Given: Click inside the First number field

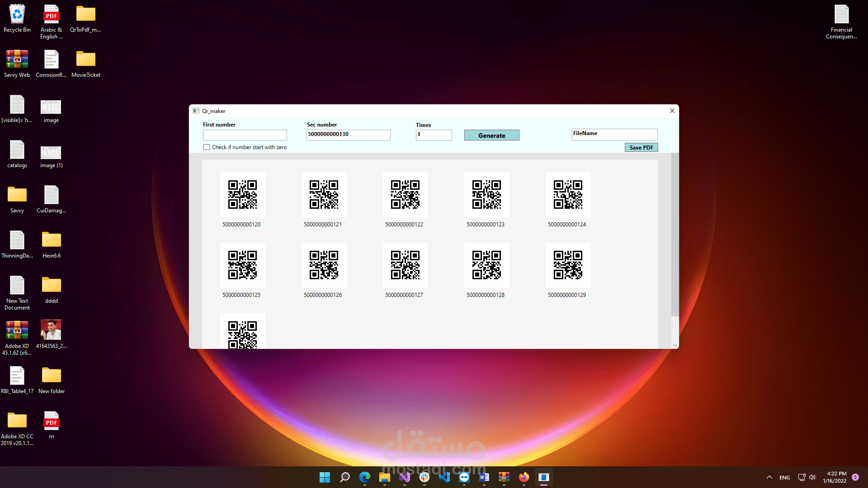Looking at the screenshot, I should click(245, 135).
